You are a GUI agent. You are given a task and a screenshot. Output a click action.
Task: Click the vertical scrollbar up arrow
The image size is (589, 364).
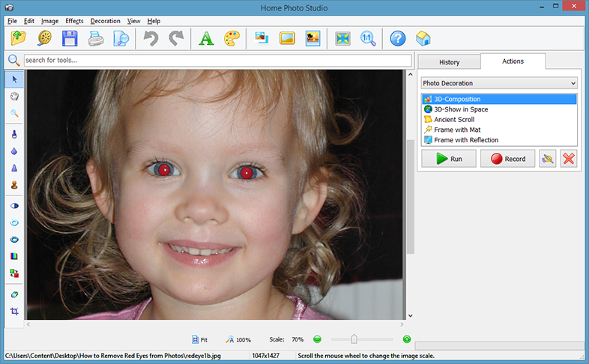click(x=410, y=74)
